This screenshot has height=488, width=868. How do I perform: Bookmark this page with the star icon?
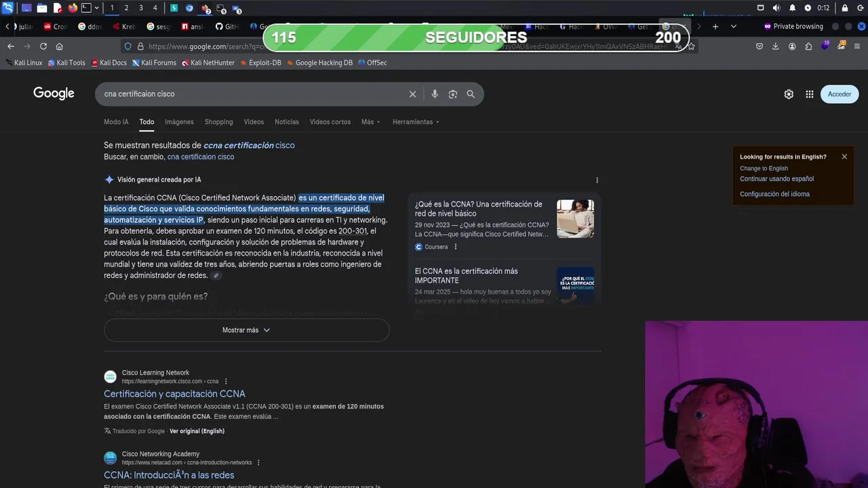click(691, 46)
